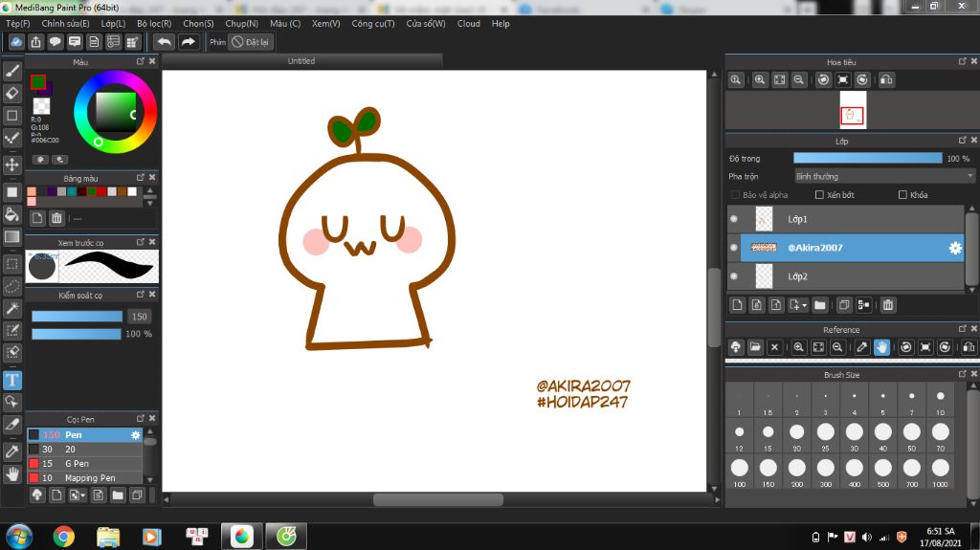Open the Công cụ(T) menu
The height and width of the screenshot is (550, 980).
click(373, 23)
